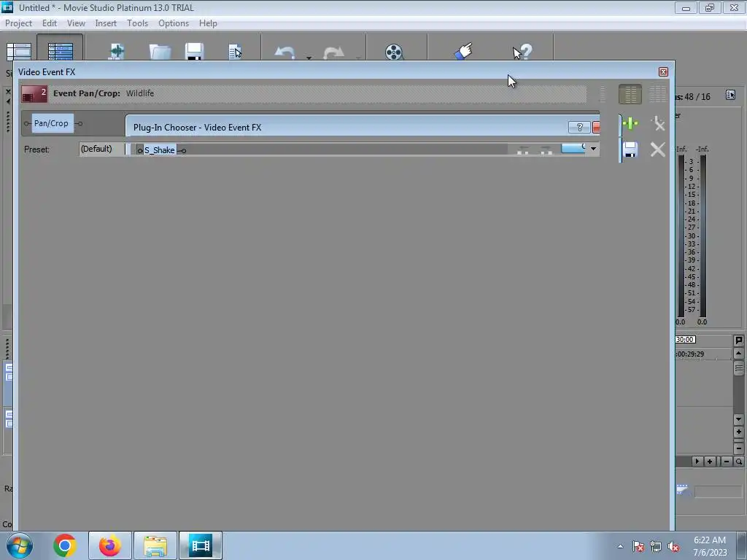Click the master bus properties icon near 48 / 16

(730, 95)
